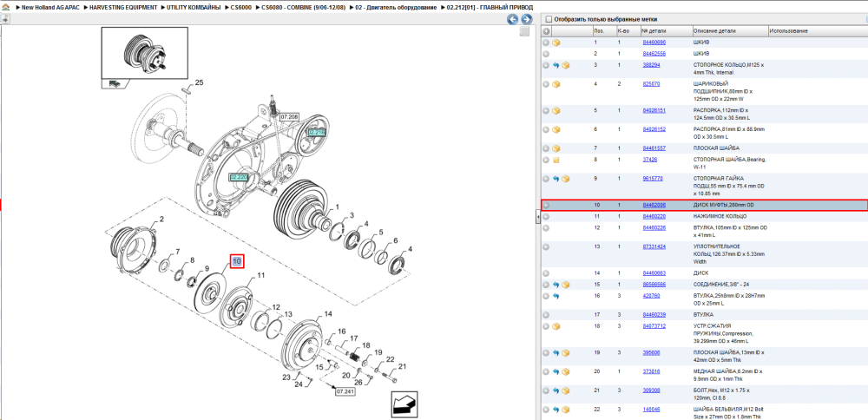Toggle round select button for position 12 row

546,228
